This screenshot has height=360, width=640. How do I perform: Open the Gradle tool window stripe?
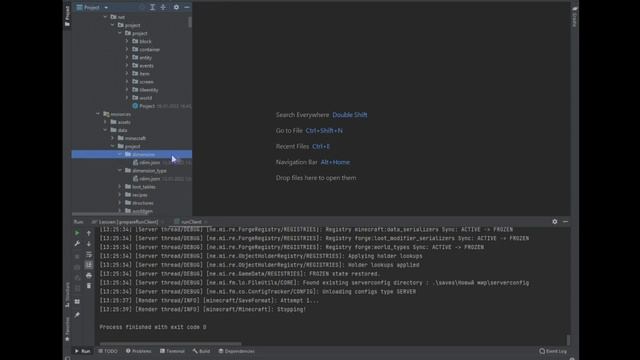[x=574, y=16]
